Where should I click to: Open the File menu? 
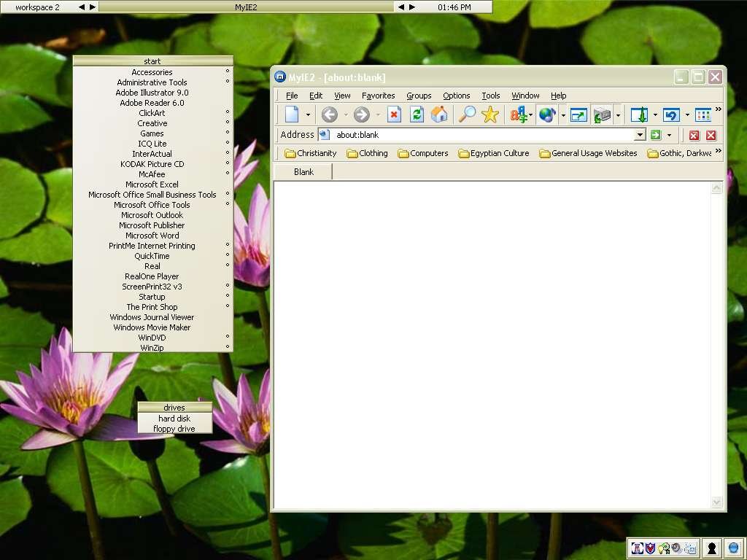(292, 96)
